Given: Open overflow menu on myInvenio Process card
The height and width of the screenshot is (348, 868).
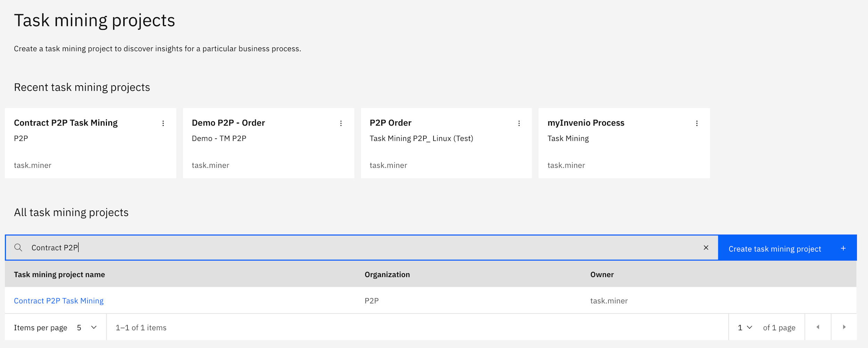Looking at the screenshot, I should (696, 123).
